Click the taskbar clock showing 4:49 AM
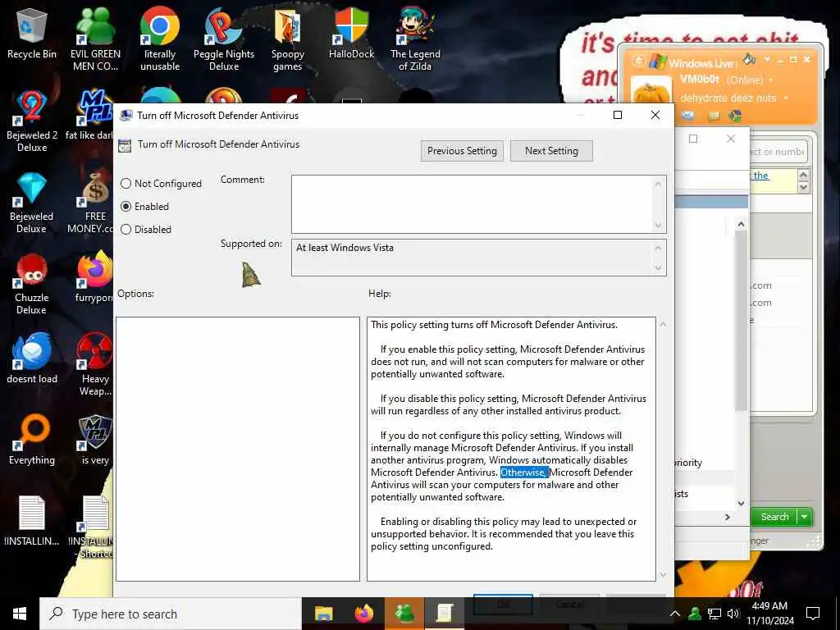 click(769, 614)
